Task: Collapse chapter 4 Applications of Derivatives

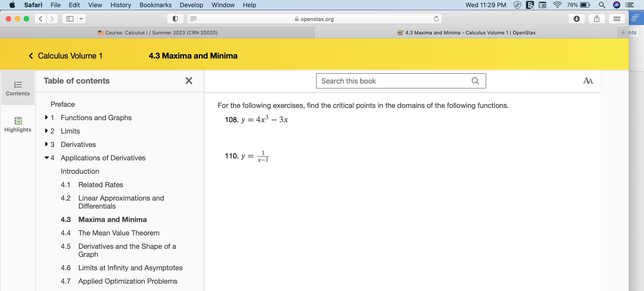Action: [x=47, y=158]
